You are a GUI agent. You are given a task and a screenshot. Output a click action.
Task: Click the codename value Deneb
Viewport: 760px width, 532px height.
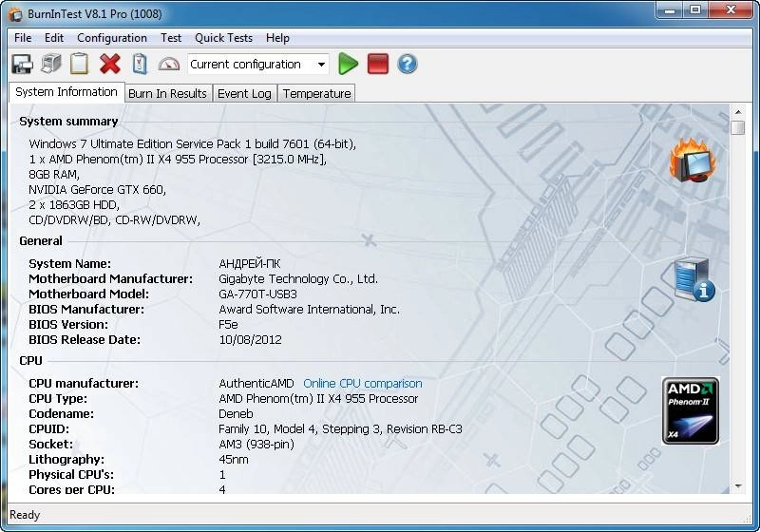(x=236, y=414)
